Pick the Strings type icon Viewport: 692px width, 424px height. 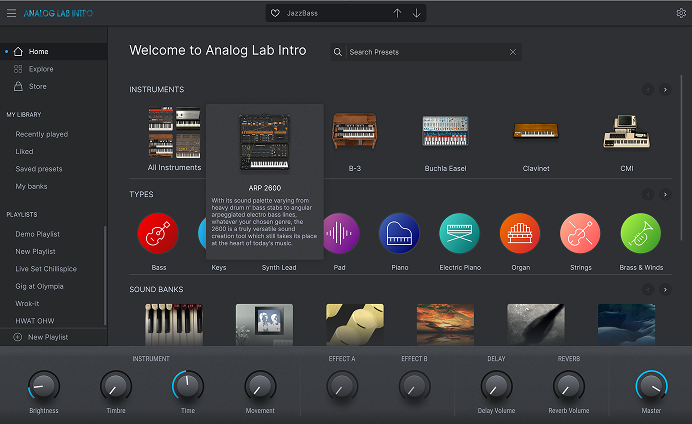click(x=580, y=234)
